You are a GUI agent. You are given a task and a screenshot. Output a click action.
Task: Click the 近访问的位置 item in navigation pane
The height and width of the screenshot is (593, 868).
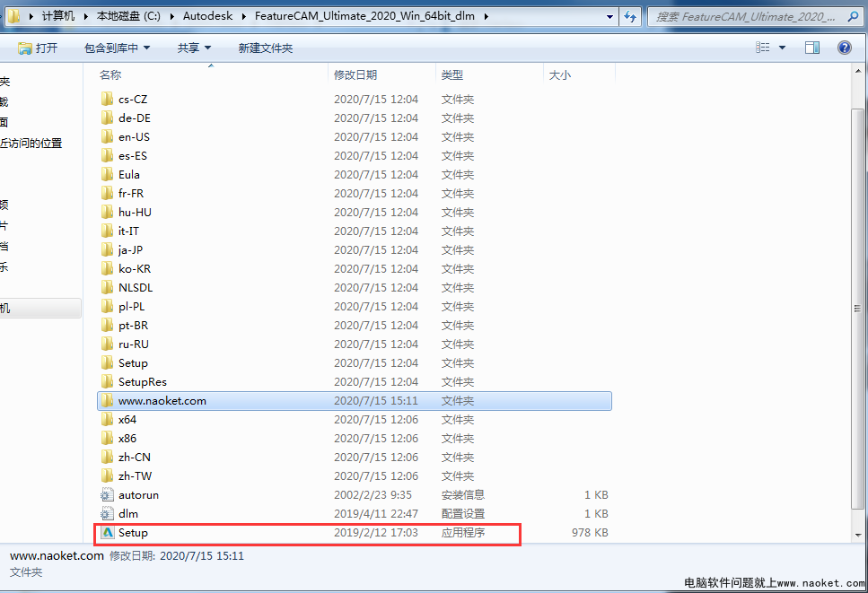click(31, 144)
